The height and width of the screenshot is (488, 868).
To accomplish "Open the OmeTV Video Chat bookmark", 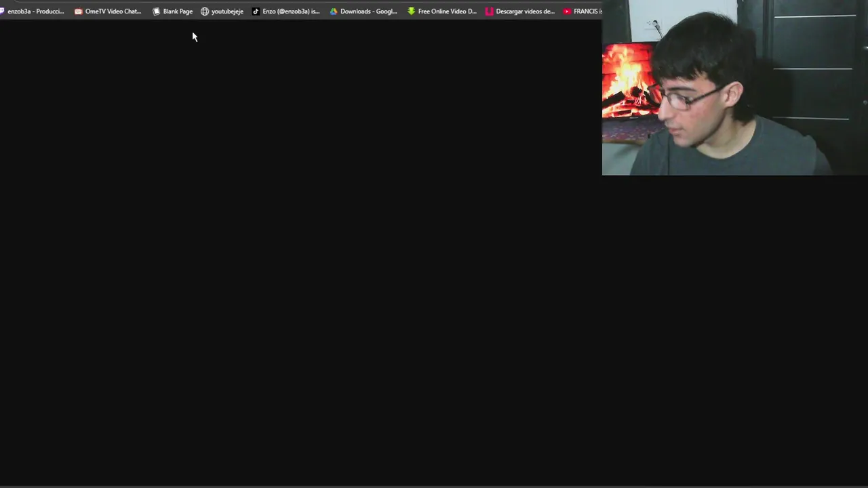I will 108,12.
